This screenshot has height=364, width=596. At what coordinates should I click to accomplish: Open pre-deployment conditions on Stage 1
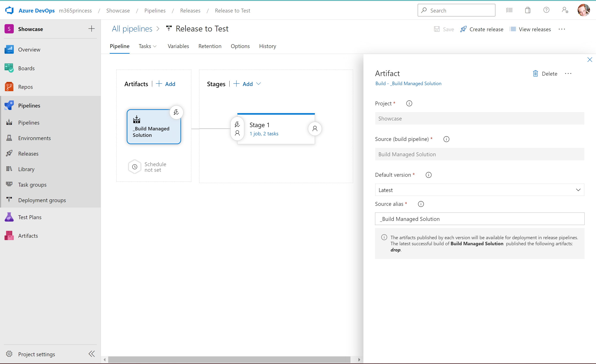coord(237,129)
